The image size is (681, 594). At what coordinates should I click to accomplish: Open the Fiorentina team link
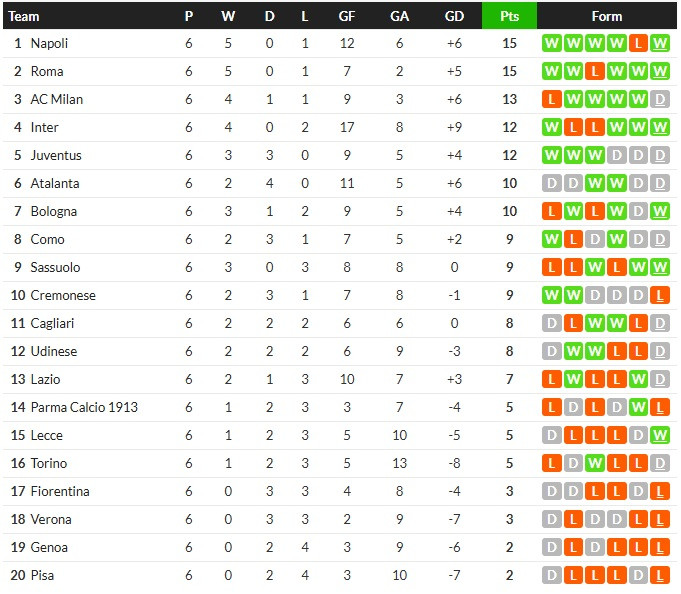click(60, 492)
